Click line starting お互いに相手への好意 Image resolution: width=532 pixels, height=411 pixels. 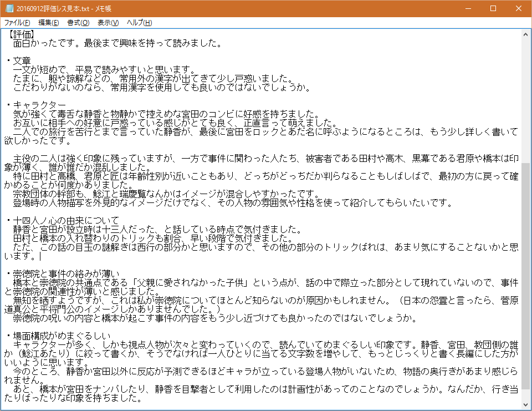point(176,123)
